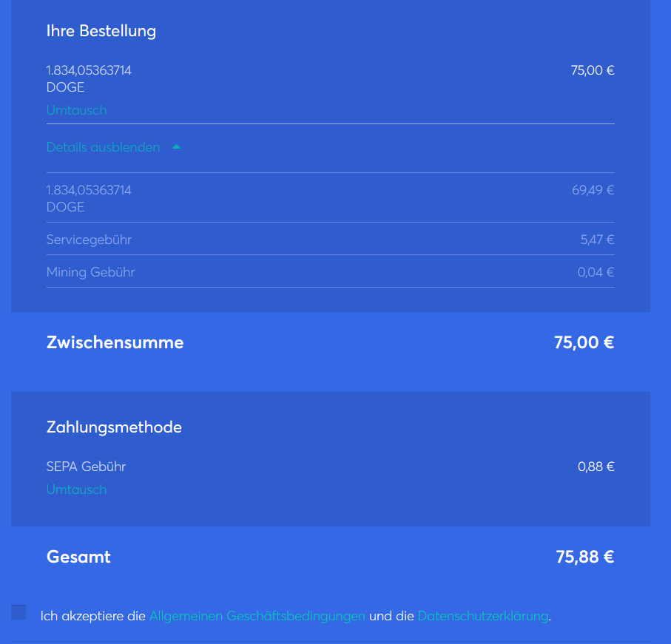Click 'Umtausch' link under SEPA Gebühr
The width and height of the screenshot is (671, 644).
pyautogui.click(x=76, y=489)
